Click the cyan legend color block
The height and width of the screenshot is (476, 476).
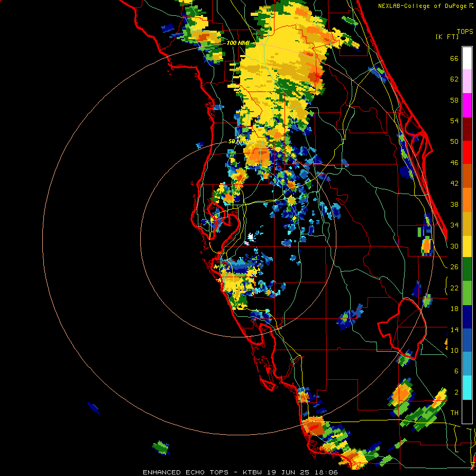tap(467, 388)
